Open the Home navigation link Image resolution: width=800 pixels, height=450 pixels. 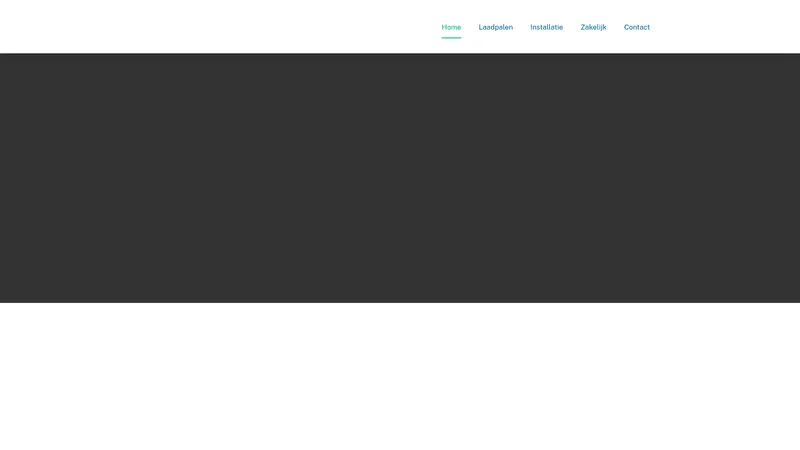[451, 28]
